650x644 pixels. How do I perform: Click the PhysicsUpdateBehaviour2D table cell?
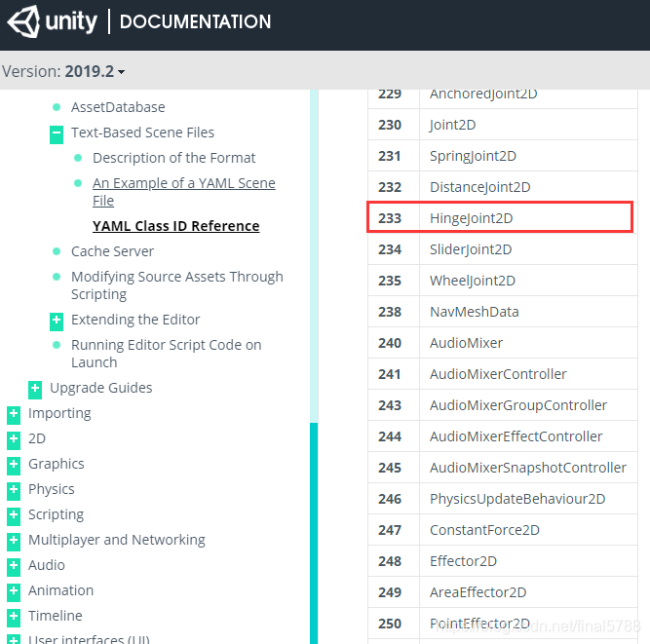tap(528, 499)
